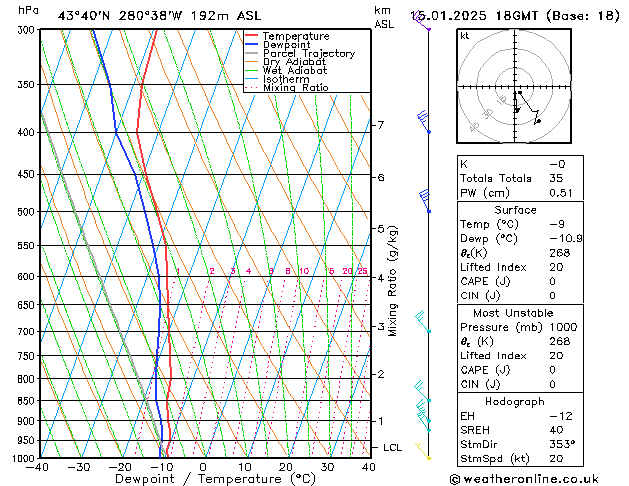Screen dimensions: 629x486
Task: Click the Most Unstable section heading
Action: pos(513,313)
